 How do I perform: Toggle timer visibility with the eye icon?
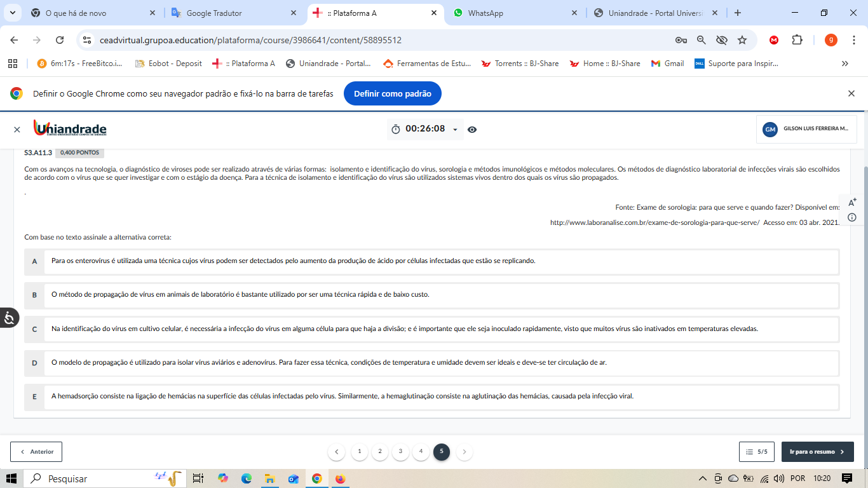coord(472,130)
